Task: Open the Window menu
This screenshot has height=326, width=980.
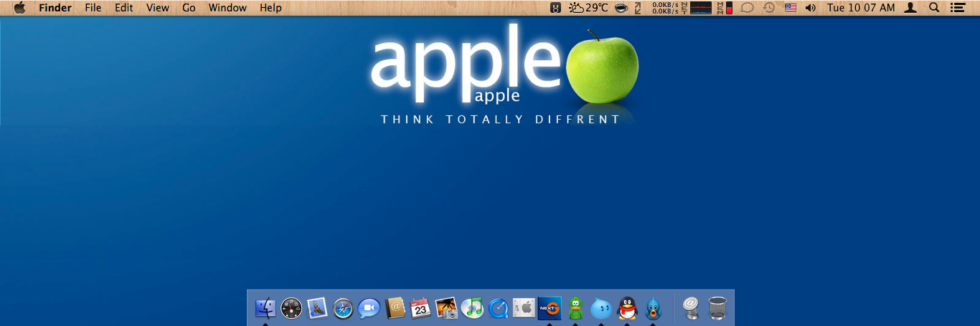Action: point(227,8)
